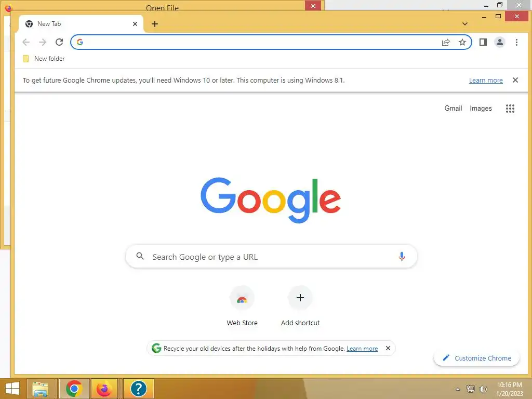Switch to Firefox from taskbar
The height and width of the screenshot is (399, 532).
click(104, 389)
